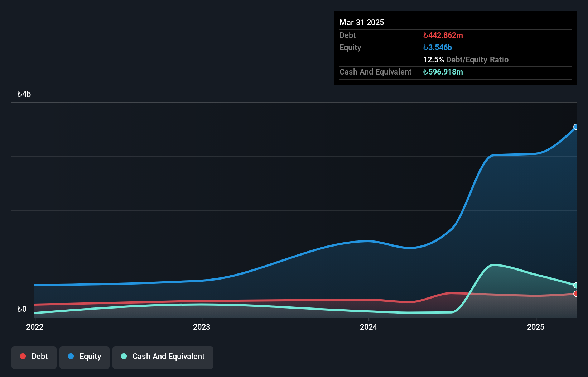The width and height of the screenshot is (588, 377).
Task: Click the blue Equity legend dot
Action: coord(71,356)
